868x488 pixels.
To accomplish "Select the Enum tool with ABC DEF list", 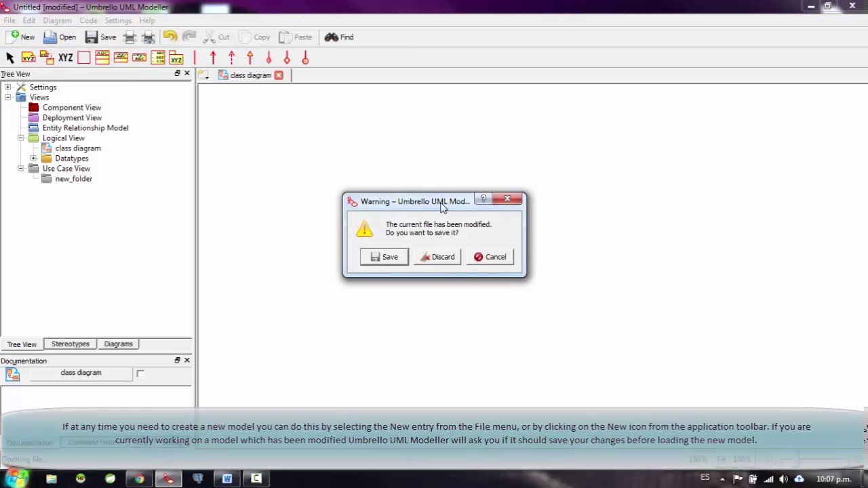I will click(158, 58).
